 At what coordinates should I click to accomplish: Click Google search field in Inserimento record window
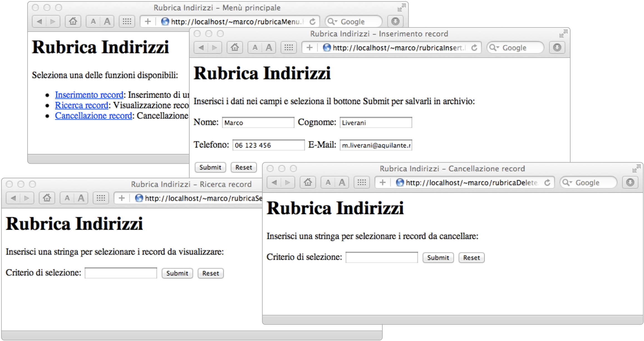pos(515,48)
